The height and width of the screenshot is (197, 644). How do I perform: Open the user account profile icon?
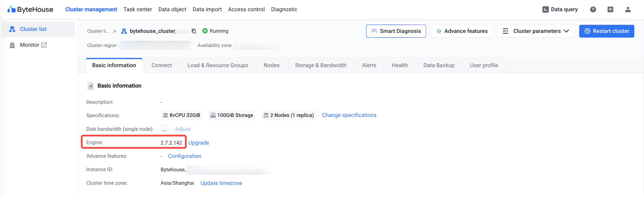628,9
